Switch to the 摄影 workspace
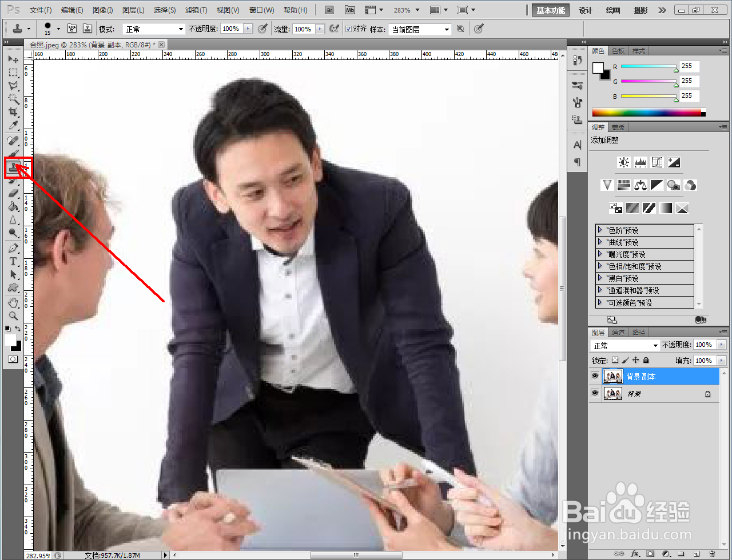Screen dimensions: 732x560 [641, 10]
